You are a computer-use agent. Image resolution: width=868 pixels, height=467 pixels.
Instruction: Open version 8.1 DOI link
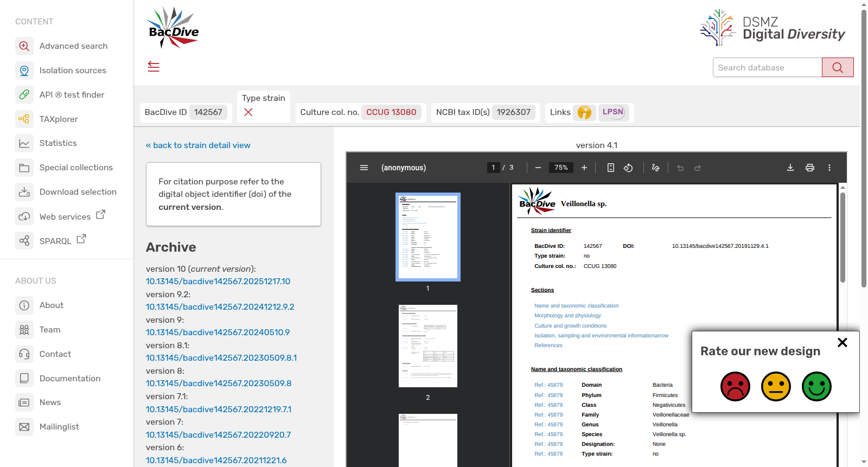pos(221,358)
